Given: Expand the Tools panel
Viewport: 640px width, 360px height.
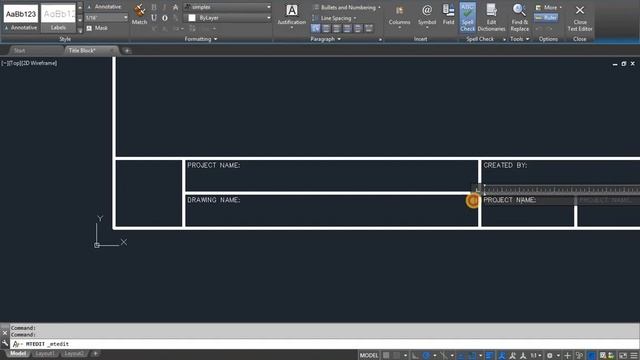Looking at the screenshot, I should [x=519, y=39].
